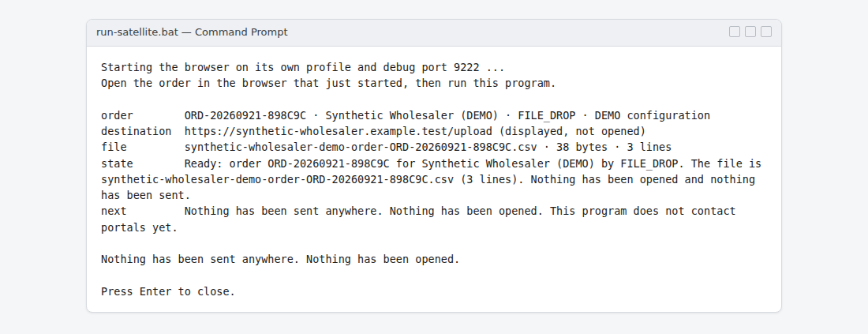868x334 pixels.
Task: Click the 'next' field label
Action: pyautogui.click(x=114, y=211)
